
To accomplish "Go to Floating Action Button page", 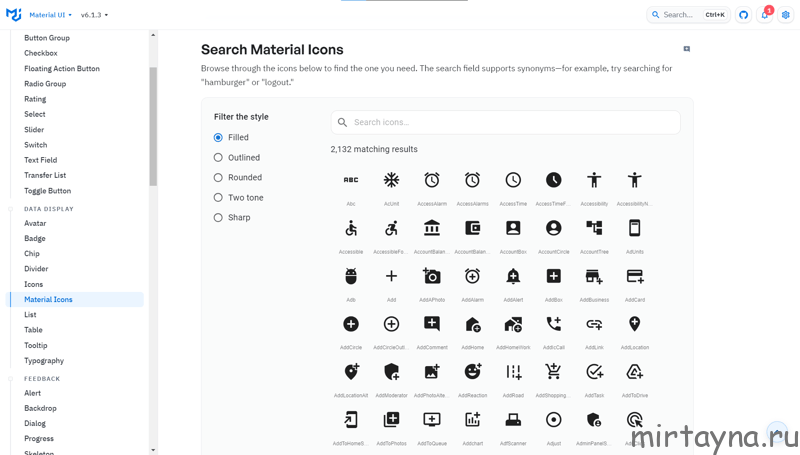I will (62, 68).
